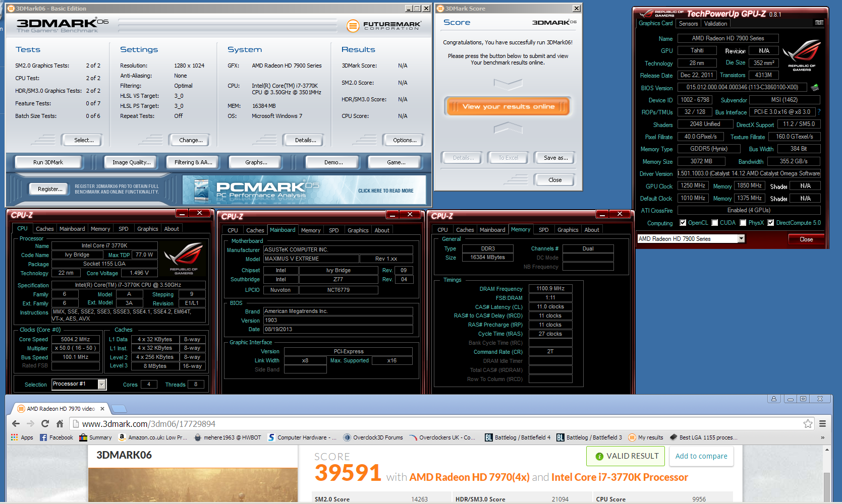Toggle the PhysX checkbox in GPU-Z
The height and width of the screenshot is (504, 842).
pos(743,223)
